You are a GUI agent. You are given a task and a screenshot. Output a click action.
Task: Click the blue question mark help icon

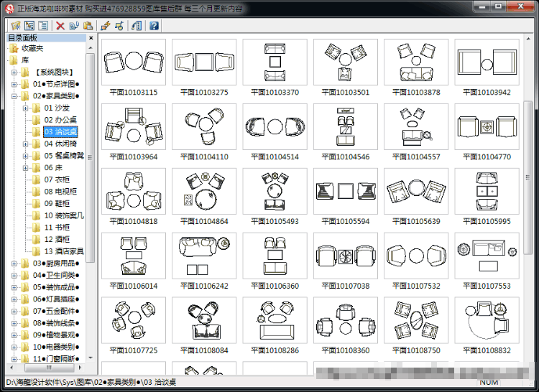pos(154,26)
